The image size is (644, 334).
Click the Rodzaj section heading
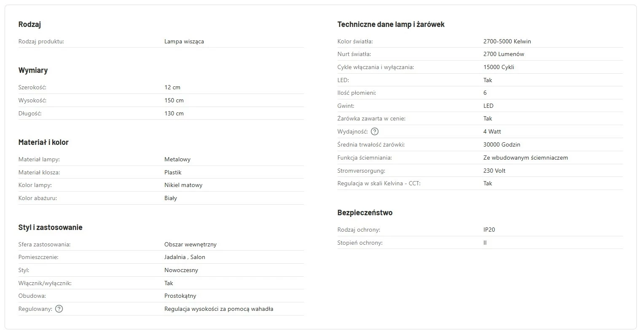click(x=30, y=24)
